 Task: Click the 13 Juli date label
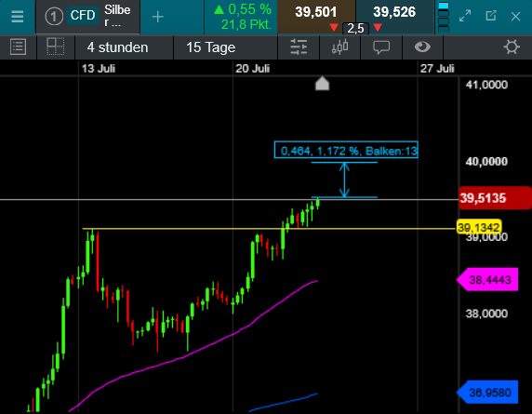(99, 69)
